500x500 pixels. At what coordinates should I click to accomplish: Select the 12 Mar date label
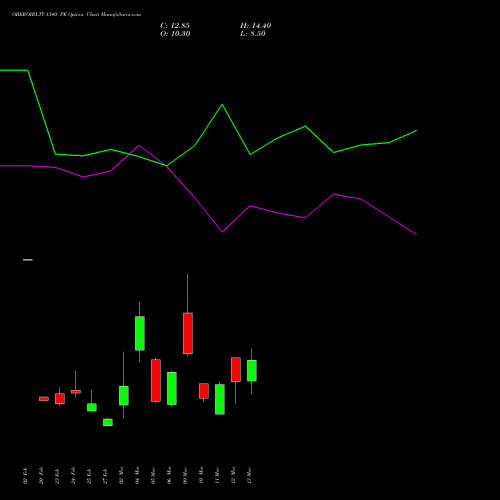pos(233,475)
